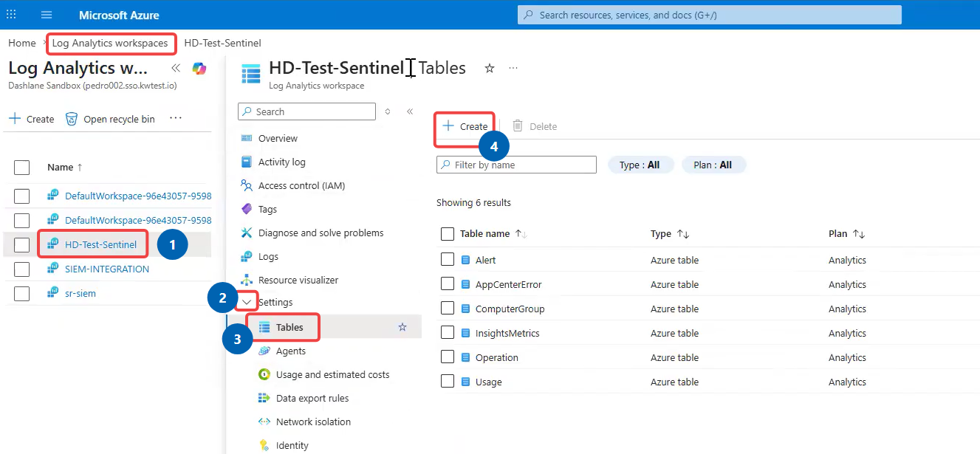Collapse the Settings section chevron
The image size is (980, 454).
point(247,302)
